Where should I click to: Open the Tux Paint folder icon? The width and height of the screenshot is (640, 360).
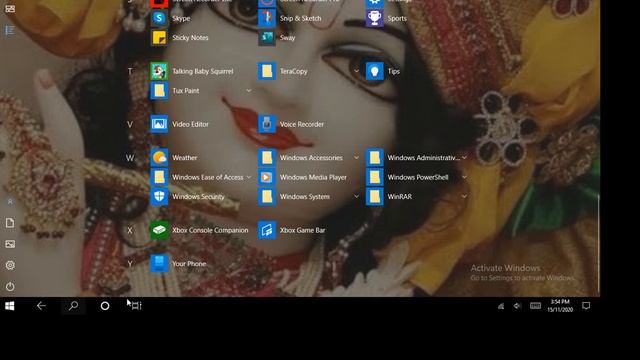(x=159, y=91)
